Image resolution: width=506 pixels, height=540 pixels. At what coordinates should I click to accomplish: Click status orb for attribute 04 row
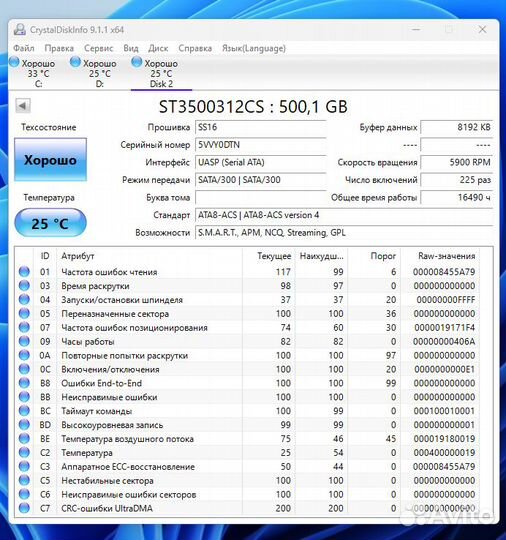[x=24, y=300]
